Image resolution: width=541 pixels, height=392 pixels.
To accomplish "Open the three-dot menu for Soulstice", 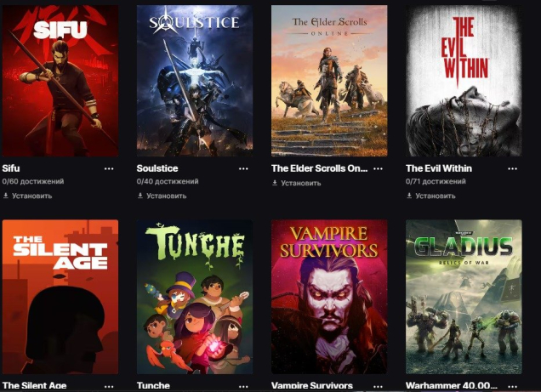I will (243, 168).
